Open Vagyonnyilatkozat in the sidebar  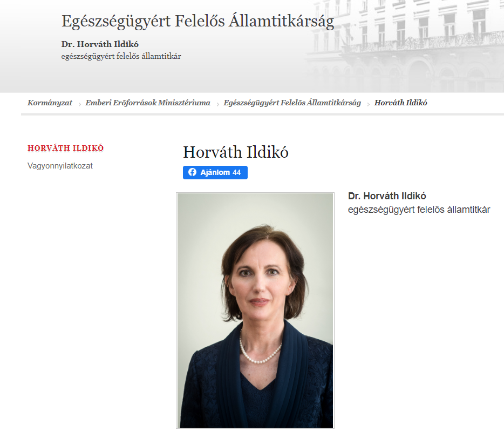[60, 166]
